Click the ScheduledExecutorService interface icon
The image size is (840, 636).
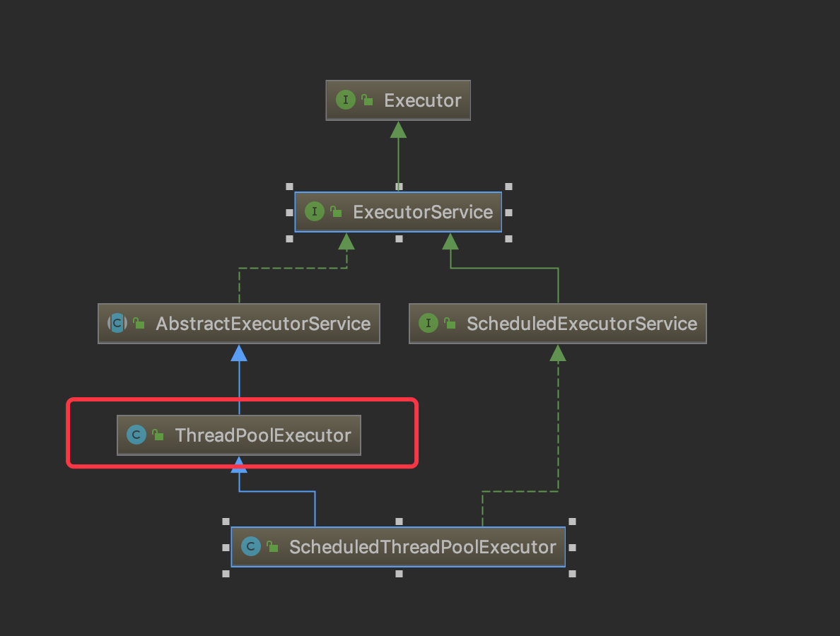click(428, 323)
